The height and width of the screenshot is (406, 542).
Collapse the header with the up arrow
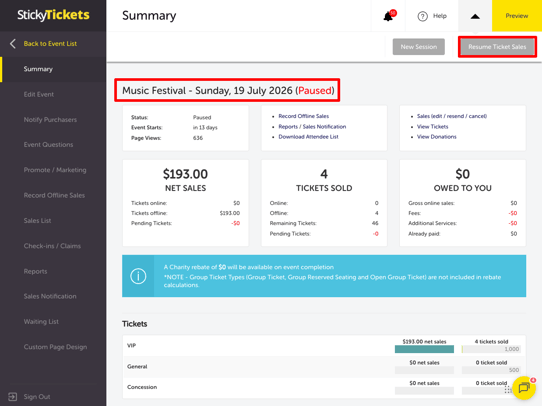pos(475,16)
